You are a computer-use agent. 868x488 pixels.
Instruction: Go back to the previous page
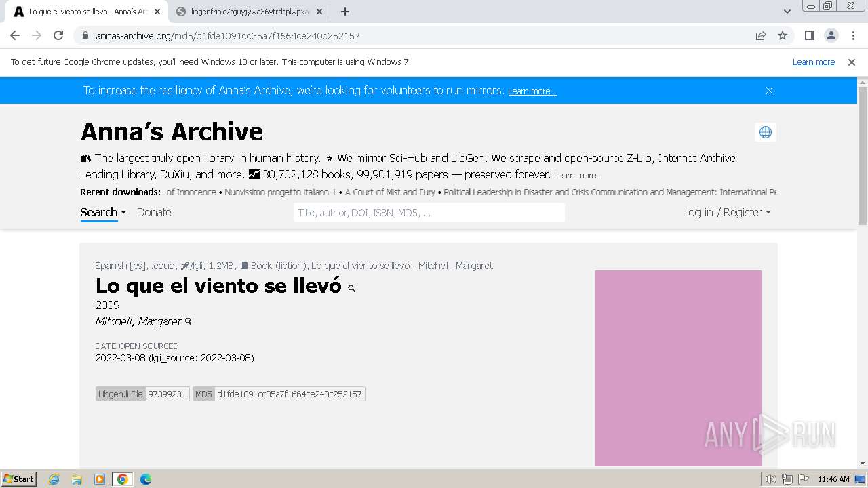15,35
